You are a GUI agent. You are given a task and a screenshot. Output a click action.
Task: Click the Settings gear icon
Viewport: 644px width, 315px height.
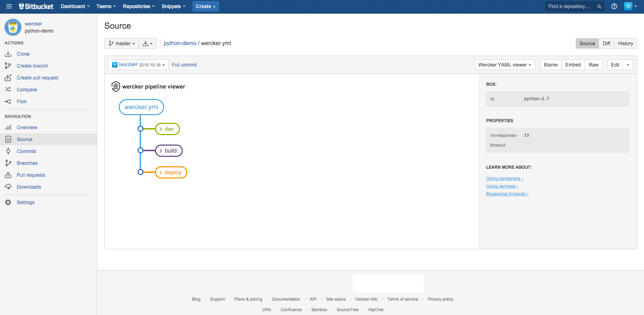8,202
